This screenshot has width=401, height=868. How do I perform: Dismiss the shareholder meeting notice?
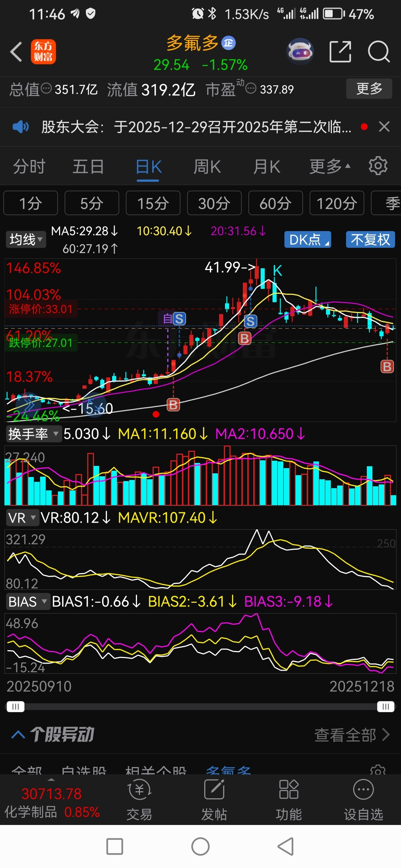coord(384,127)
